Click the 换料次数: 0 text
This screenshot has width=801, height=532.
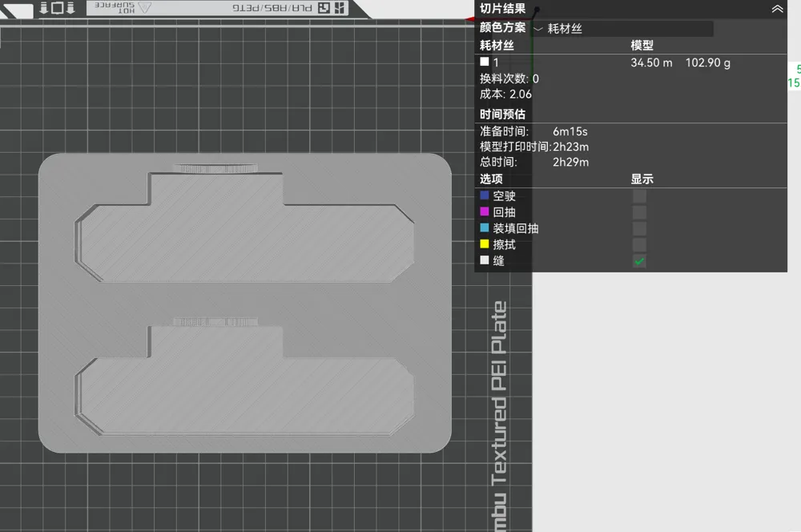(x=509, y=79)
